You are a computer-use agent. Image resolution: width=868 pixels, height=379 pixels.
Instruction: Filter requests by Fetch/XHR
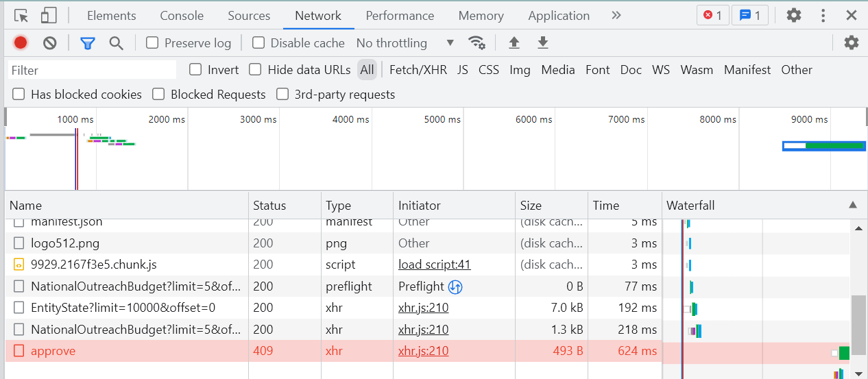[418, 69]
